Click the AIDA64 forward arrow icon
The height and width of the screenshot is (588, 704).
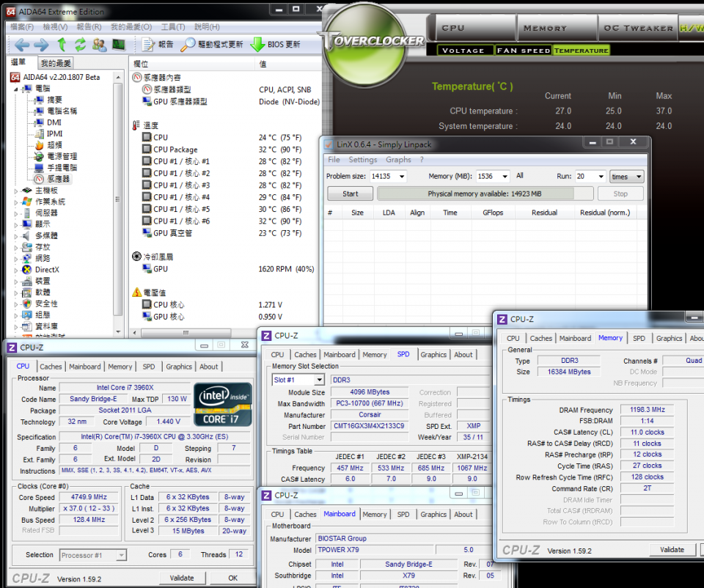point(42,45)
